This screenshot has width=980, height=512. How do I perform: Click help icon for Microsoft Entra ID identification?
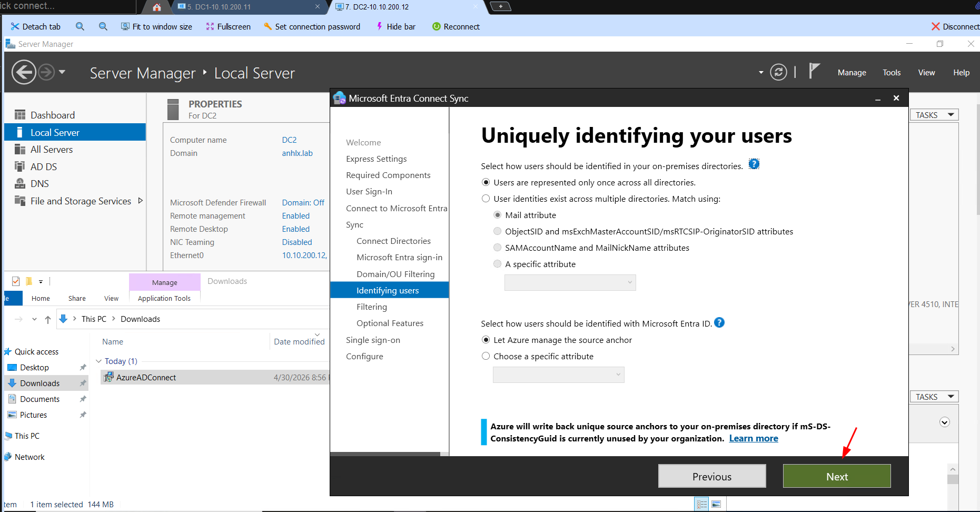(719, 322)
